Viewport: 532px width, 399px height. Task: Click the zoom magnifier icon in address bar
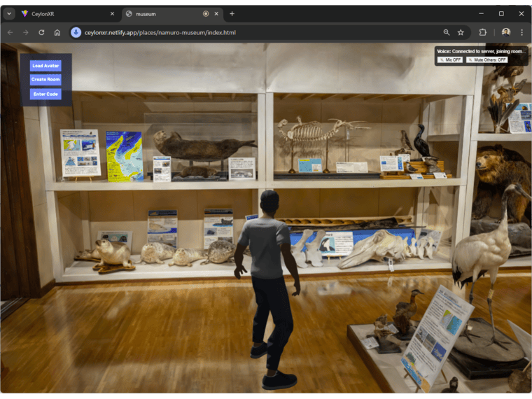pos(447,32)
